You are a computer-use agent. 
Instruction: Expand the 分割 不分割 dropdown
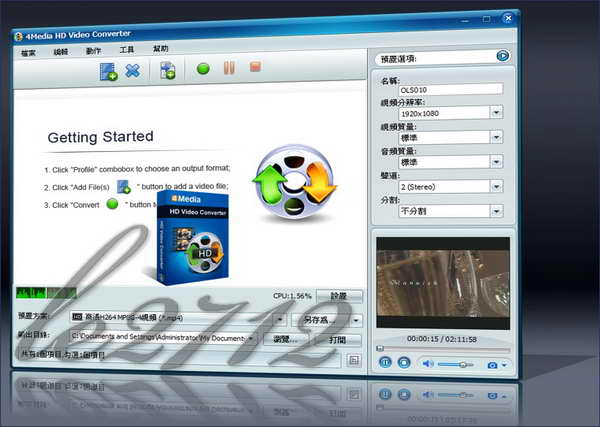(496, 211)
